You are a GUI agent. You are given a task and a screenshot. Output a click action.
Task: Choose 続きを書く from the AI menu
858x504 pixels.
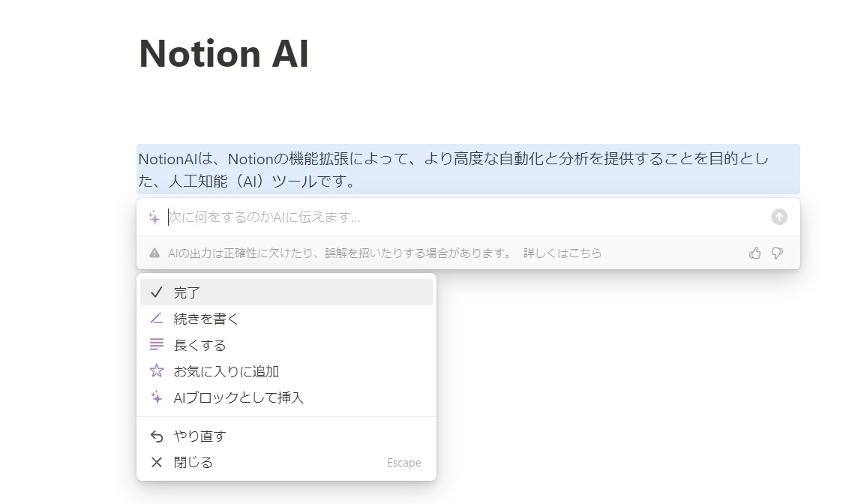coord(204,318)
